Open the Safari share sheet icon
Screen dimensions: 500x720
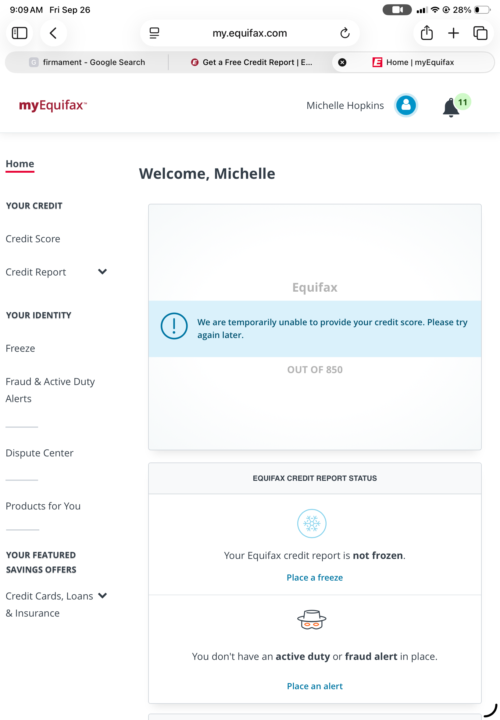coord(427,33)
